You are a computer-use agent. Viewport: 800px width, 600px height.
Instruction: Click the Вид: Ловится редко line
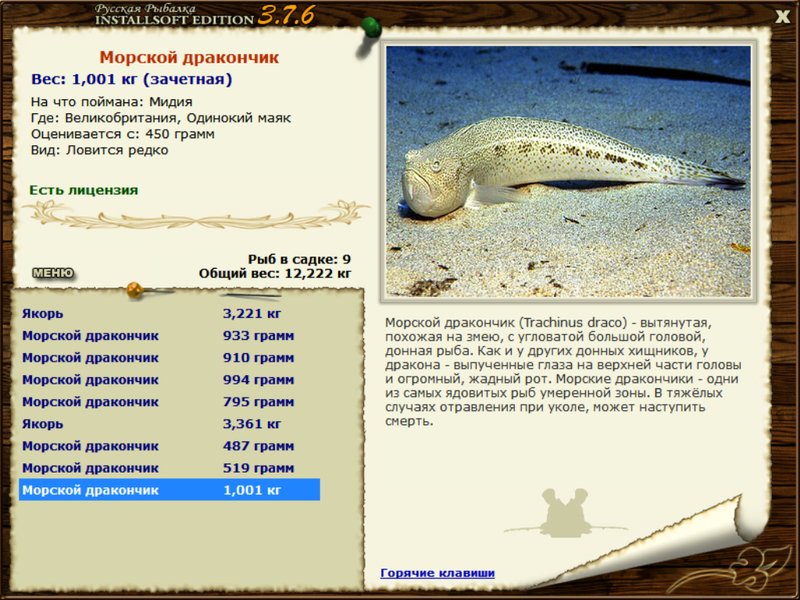tap(99, 150)
